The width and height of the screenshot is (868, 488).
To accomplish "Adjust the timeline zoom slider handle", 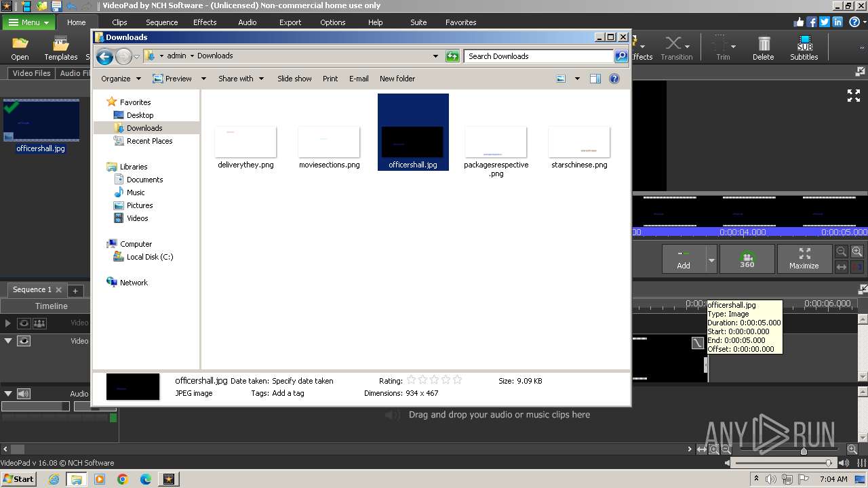I will pyautogui.click(x=804, y=451).
